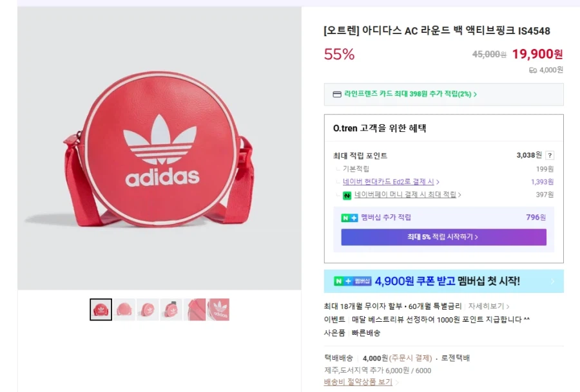This screenshot has width=580, height=392.
Task: Click the question mark help icon beside 3,038원
Action: click(550, 155)
